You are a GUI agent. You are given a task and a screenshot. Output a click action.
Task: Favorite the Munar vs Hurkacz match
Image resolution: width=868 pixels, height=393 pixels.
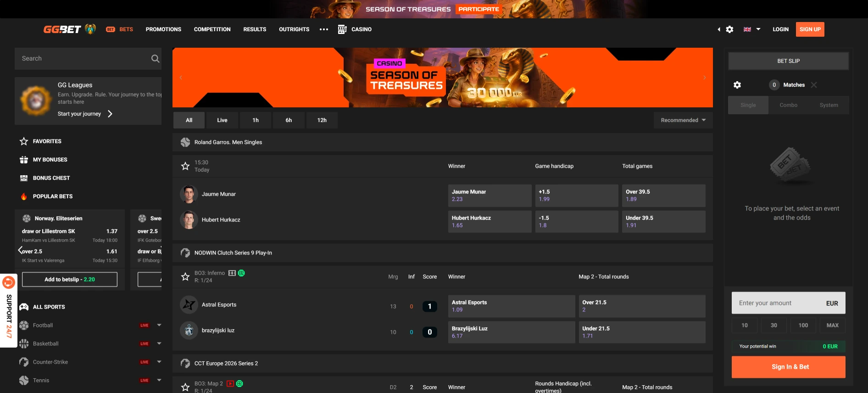coord(185,166)
